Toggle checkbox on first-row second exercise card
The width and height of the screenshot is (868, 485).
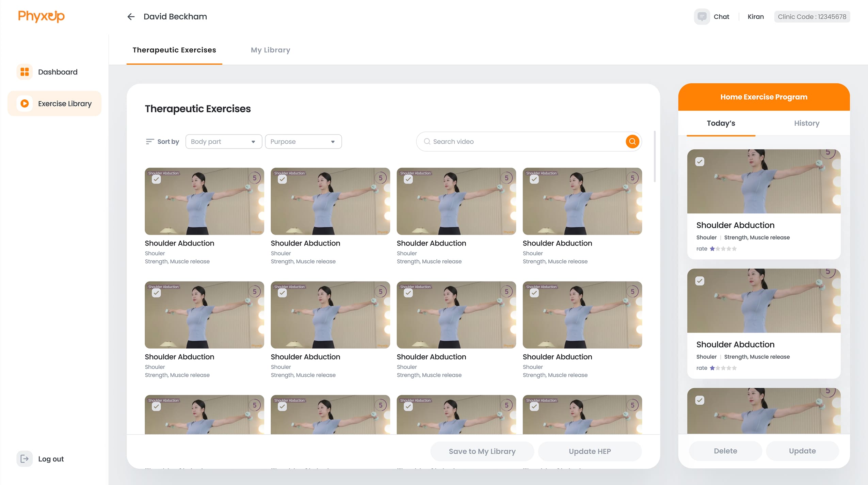click(x=282, y=179)
